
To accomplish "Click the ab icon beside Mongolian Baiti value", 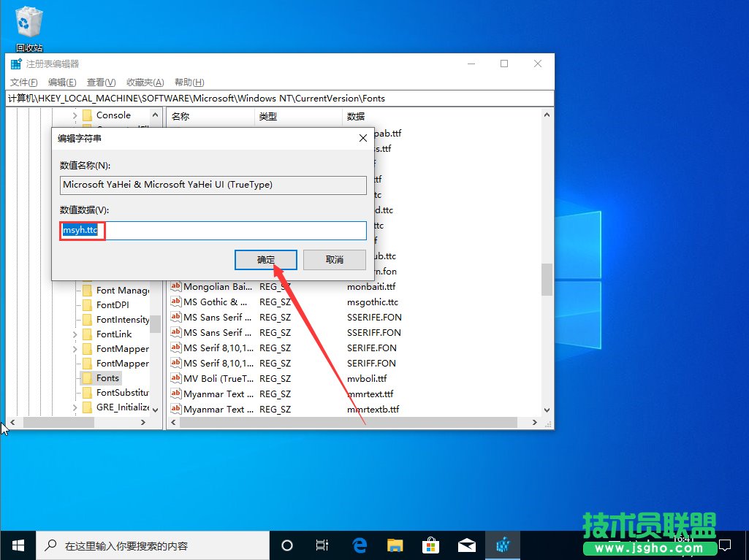I will coord(175,286).
